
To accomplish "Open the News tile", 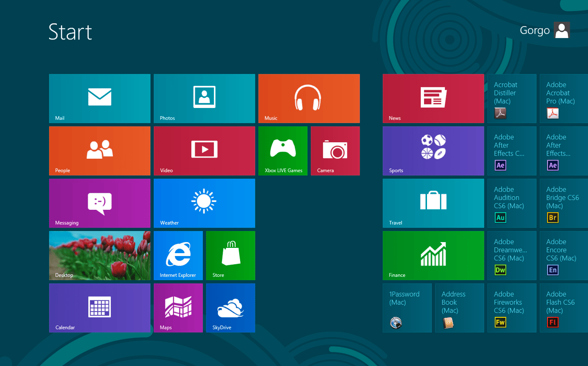I will click(433, 98).
